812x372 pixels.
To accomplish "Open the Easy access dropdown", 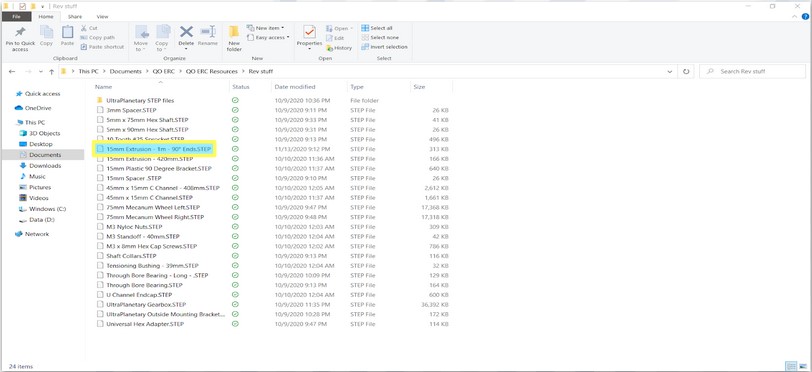I will pos(268,37).
